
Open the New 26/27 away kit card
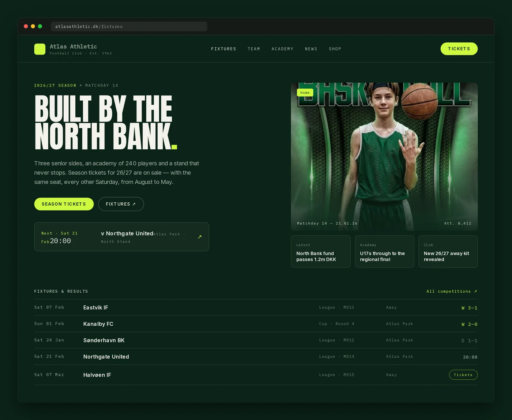tap(448, 252)
